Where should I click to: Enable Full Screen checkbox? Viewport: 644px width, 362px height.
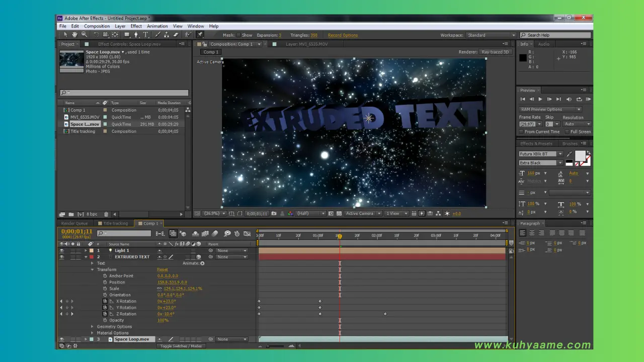coord(567,132)
